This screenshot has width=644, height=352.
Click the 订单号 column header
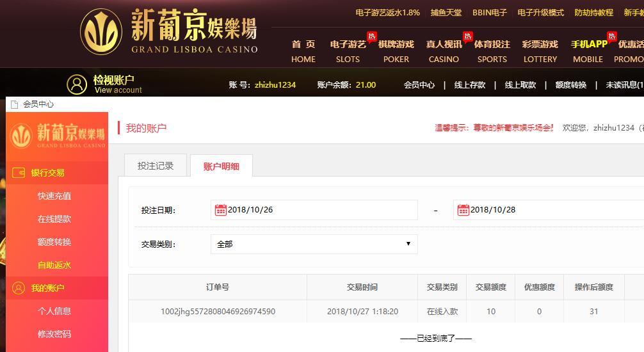[x=218, y=287]
